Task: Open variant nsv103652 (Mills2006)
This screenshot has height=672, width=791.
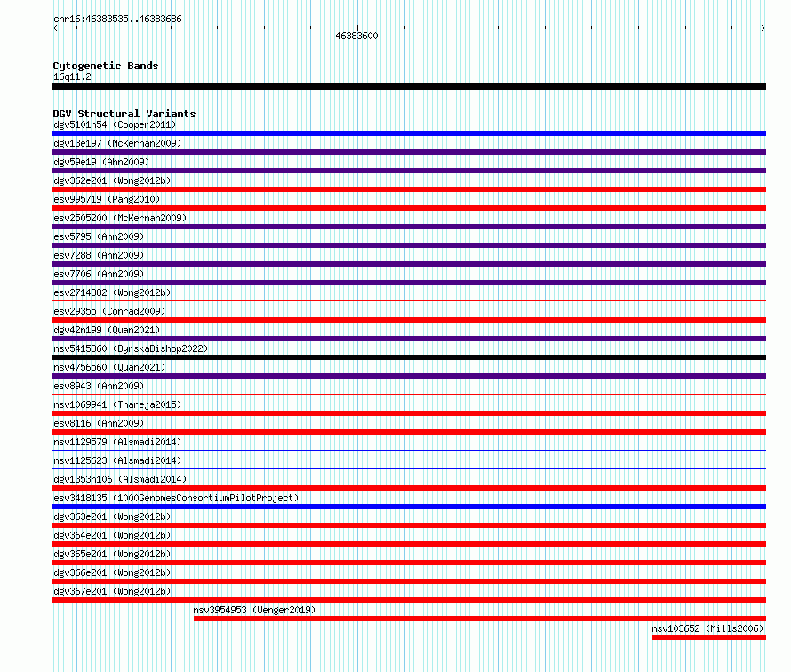Action: 707,628
